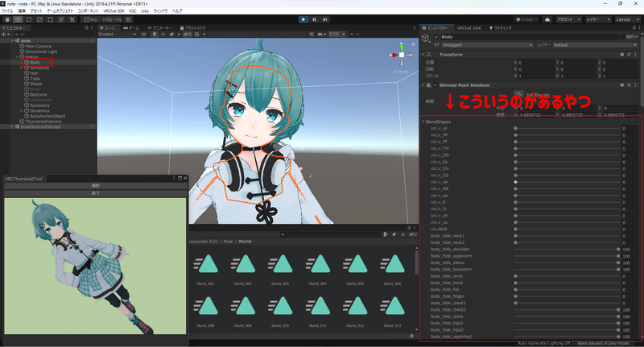Switch to the Animator tab

pyautogui.click(x=159, y=28)
